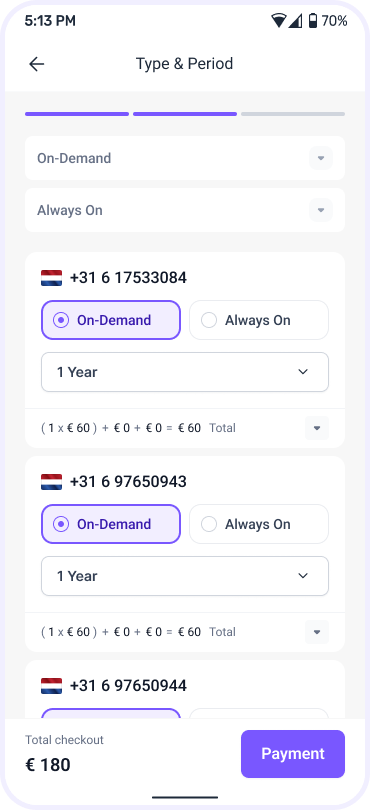Select Always On for number +31 6 17533084
Image resolution: width=370 pixels, height=810 pixels.
coord(259,320)
